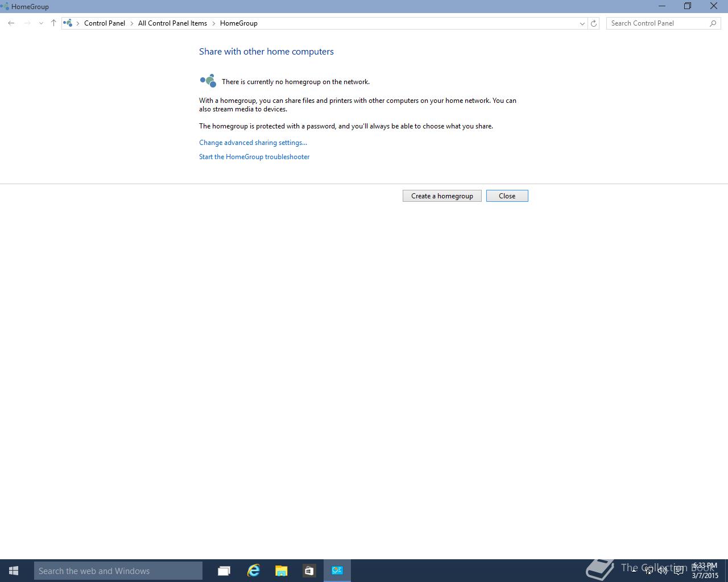Go up one level with up arrow
This screenshot has width=728, height=582.
[53, 23]
